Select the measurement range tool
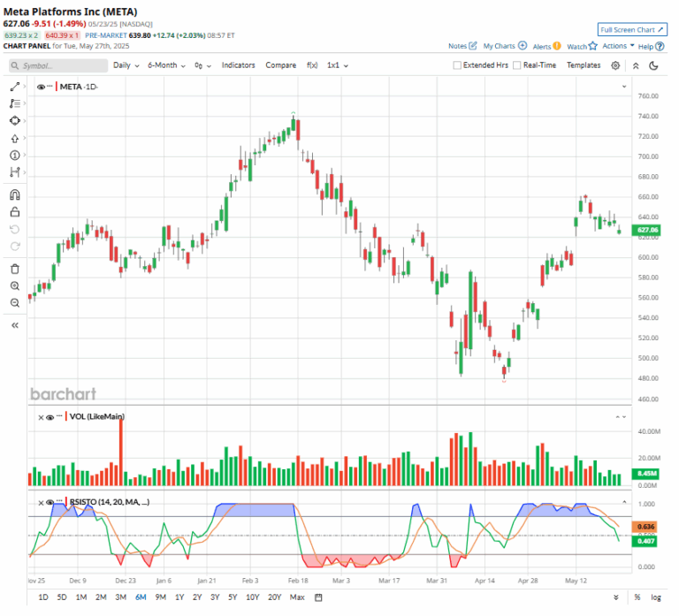679x616 pixels. (x=15, y=171)
